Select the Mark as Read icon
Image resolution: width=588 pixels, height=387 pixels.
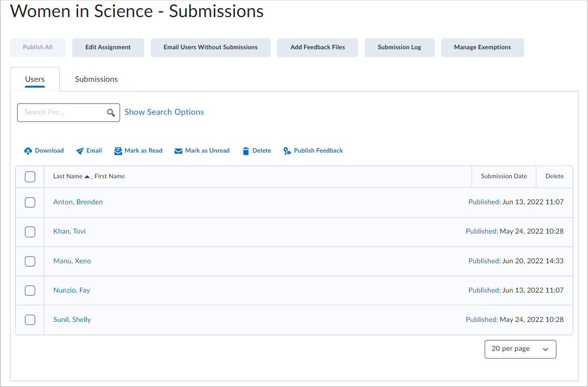118,151
